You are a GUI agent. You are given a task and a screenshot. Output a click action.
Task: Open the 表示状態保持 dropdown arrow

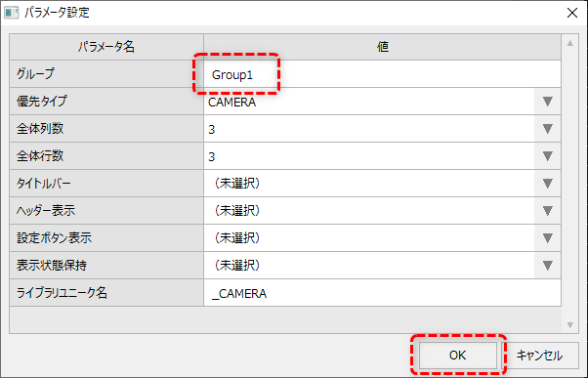[x=548, y=265]
